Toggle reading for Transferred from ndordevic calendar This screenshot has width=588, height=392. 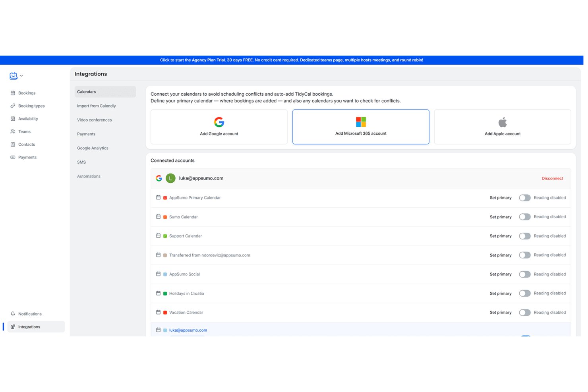click(x=524, y=255)
